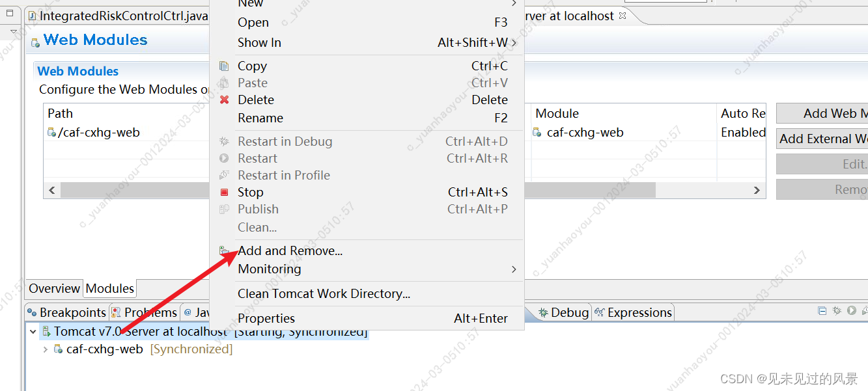The width and height of the screenshot is (868, 391).
Task: Switch to the Modules tab
Action: click(x=110, y=288)
